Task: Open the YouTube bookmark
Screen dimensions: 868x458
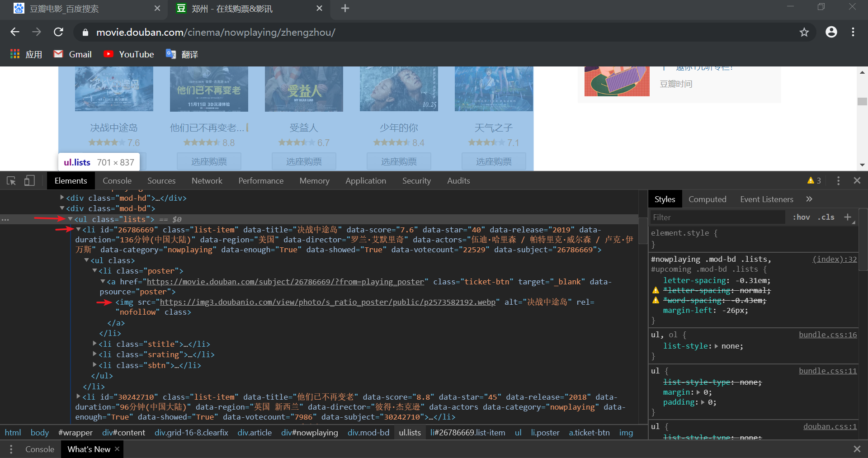Action: click(x=129, y=54)
